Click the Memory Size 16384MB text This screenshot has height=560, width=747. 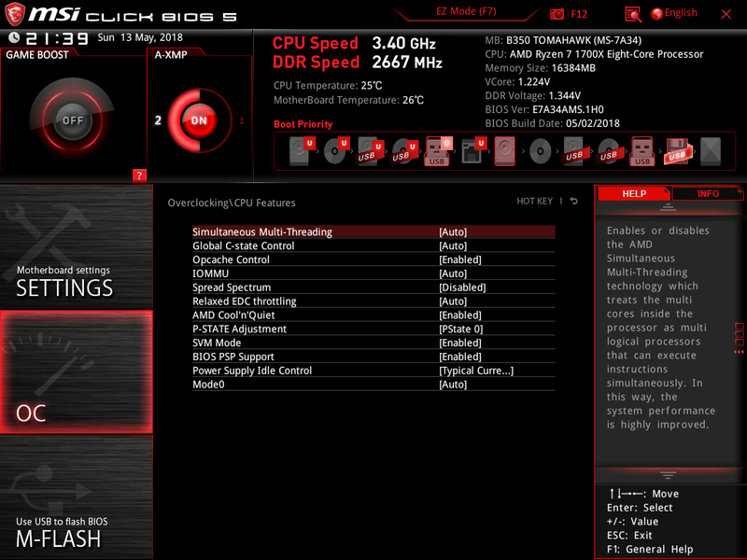coord(541,68)
